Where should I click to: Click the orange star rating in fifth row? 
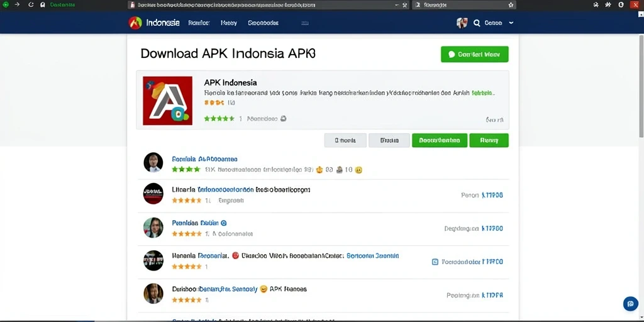187,300
